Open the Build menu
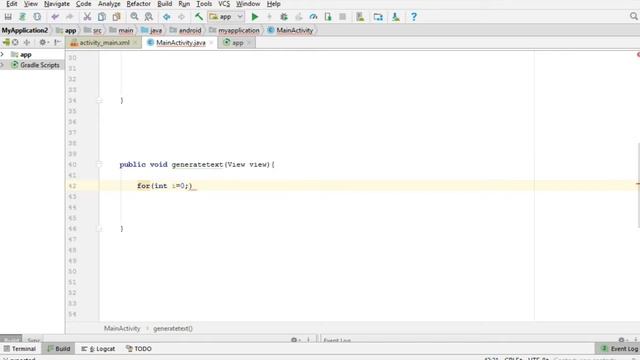 164,4
